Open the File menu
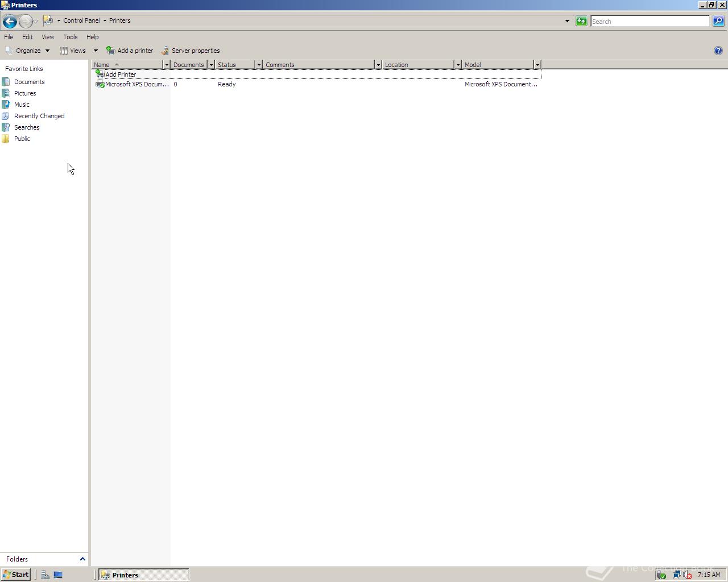The width and height of the screenshot is (728, 582). (9, 37)
